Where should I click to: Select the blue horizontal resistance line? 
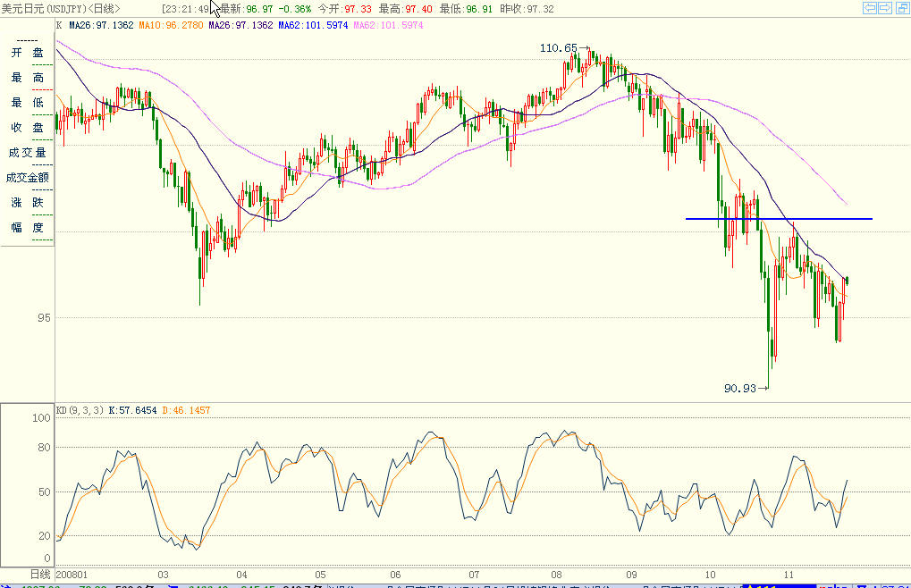coord(779,219)
